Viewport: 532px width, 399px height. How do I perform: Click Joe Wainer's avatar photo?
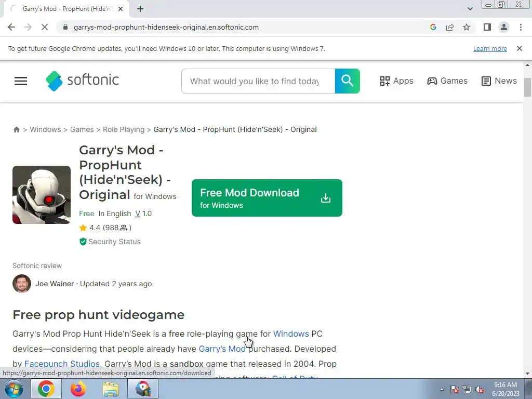tap(22, 284)
